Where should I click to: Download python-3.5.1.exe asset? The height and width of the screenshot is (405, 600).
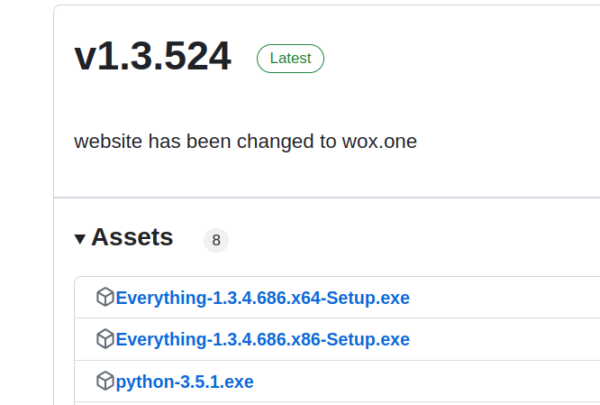point(184,382)
